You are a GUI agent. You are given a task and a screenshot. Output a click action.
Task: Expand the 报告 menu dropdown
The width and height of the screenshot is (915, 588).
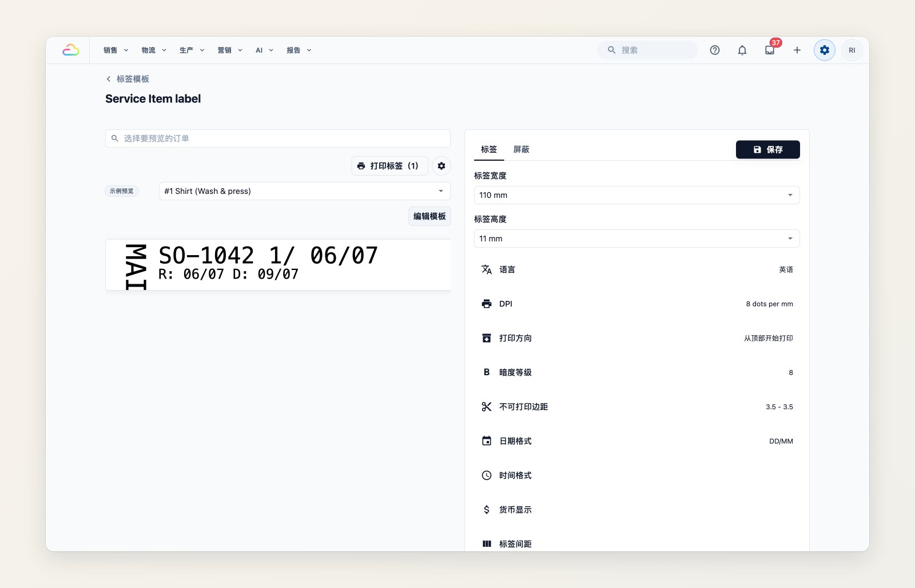299,50
